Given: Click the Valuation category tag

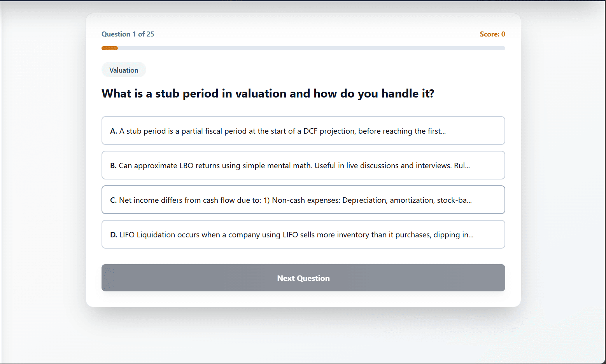Looking at the screenshot, I should 124,70.
